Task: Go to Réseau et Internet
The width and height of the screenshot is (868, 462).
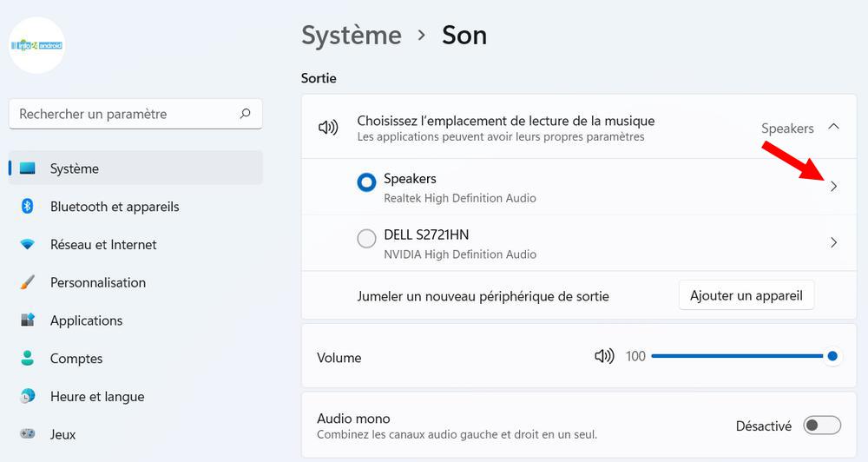Action: [135, 244]
